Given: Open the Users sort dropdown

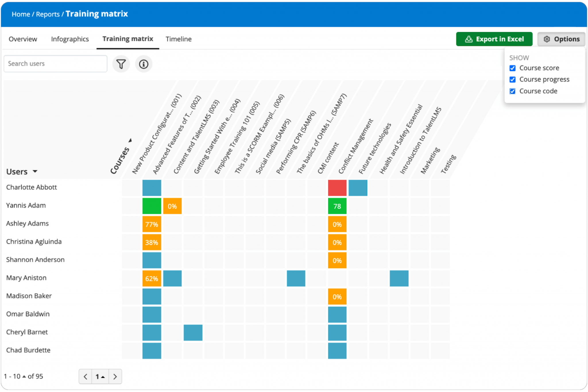Looking at the screenshot, I should [35, 171].
